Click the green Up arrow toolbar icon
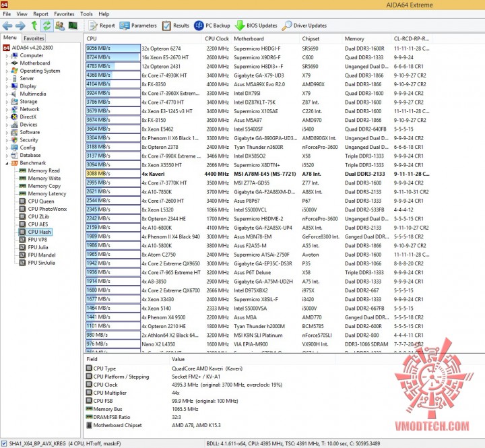 pyautogui.click(x=34, y=26)
